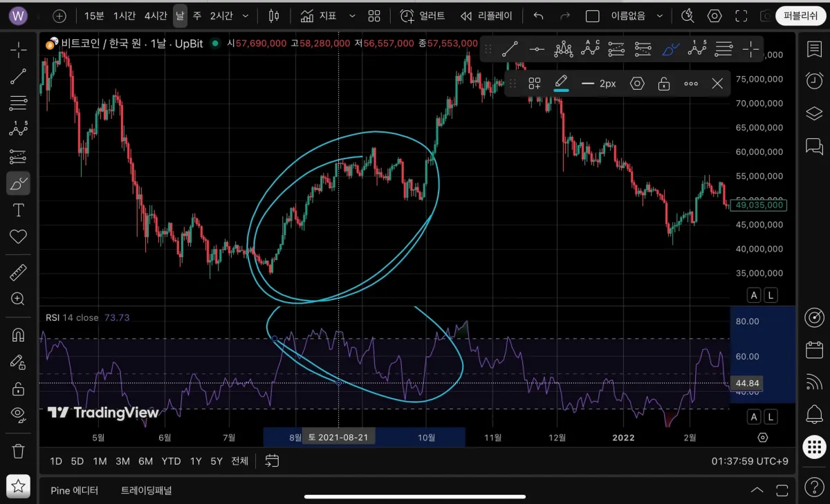This screenshot has height=504, width=830.
Task: Select the text annotation tool
Action: [18, 210]
